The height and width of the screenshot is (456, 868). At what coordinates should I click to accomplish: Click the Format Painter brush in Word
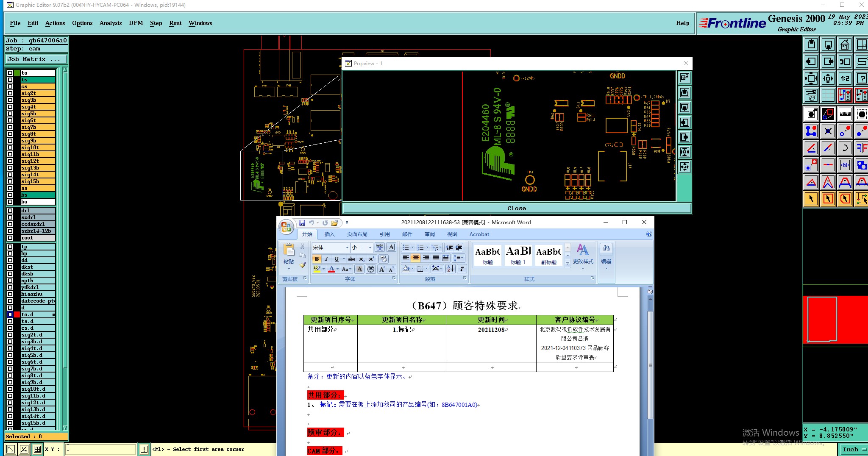[x=303, y=265]
